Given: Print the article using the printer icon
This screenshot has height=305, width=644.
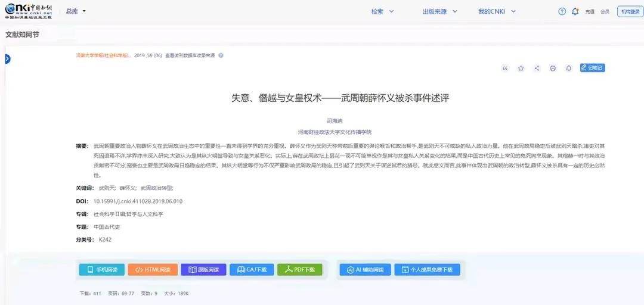Looking at the screenshot, I should pyautogui.click(x=553, y=69).
